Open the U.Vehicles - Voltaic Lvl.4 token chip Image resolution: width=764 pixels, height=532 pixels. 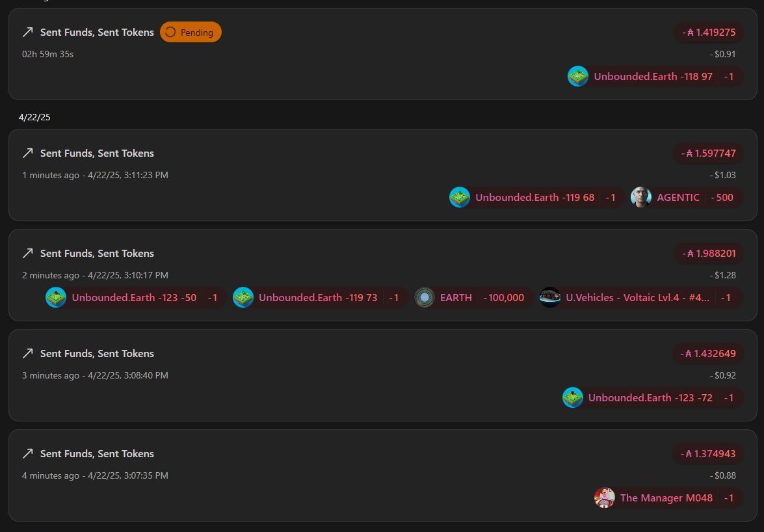coord(642,297)
